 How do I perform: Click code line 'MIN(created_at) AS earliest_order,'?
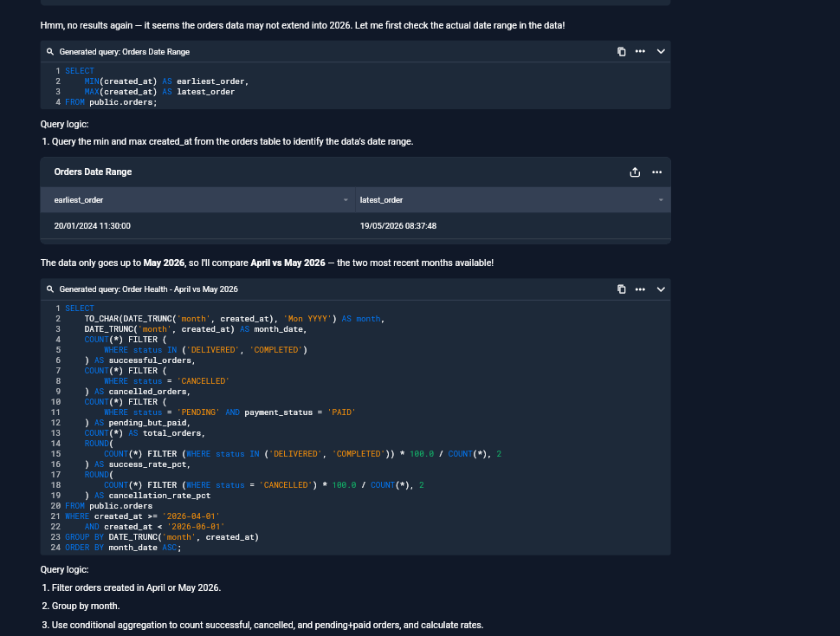[x=166, y=81]
